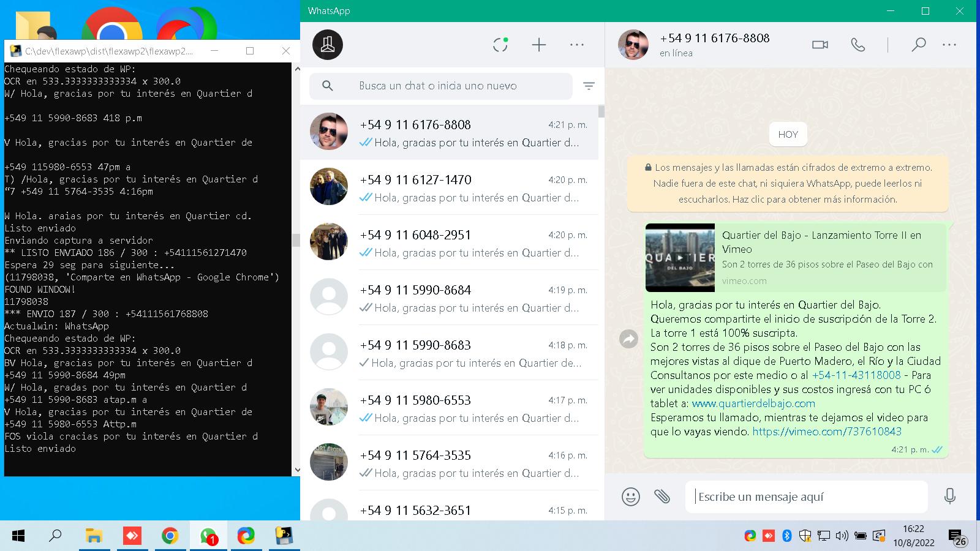Click the 'Escribe un mensaje aquí' box
Viewport: 980px width, 551px height.
click(x=806, y=497)
